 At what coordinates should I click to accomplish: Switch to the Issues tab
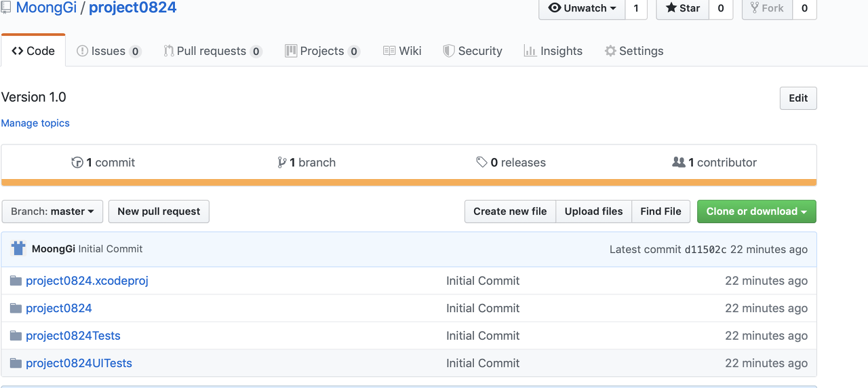click(108, 51)
